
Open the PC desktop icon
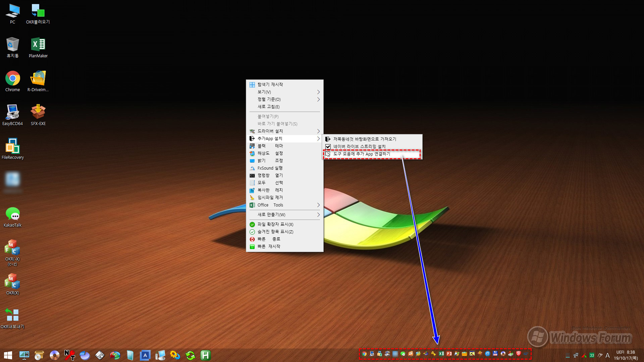[x=12, y=14]
